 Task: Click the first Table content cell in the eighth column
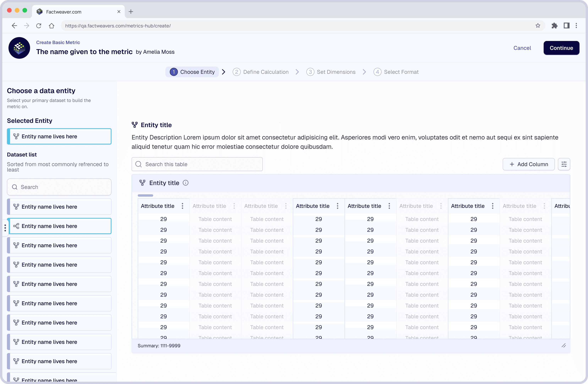(x=525, y=219)
